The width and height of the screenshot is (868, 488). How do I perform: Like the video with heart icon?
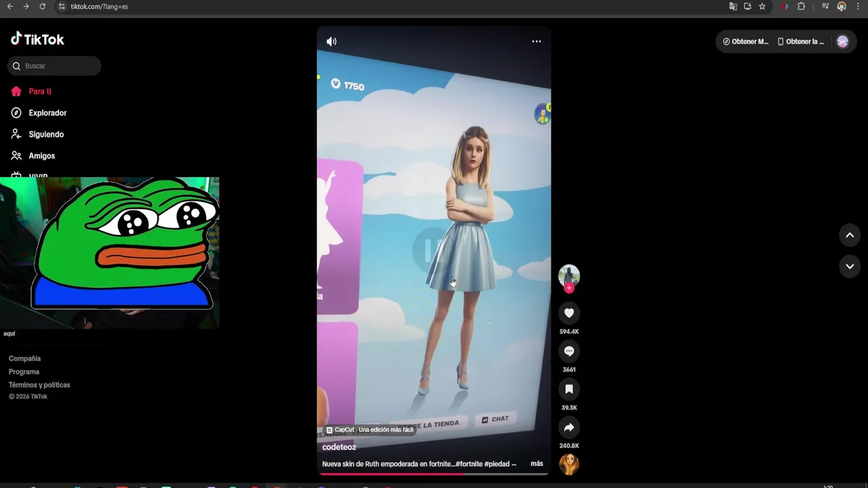[569, 313]
